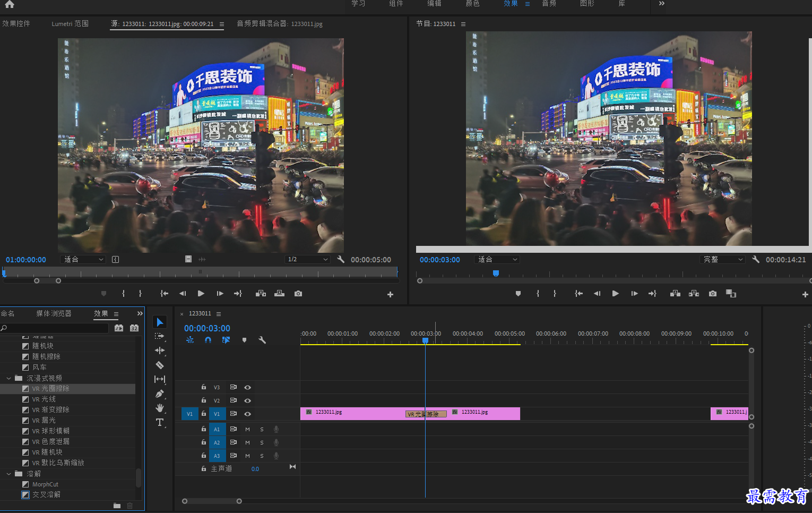
Task: Switch to 颜色 workspace
Action: 472,3
